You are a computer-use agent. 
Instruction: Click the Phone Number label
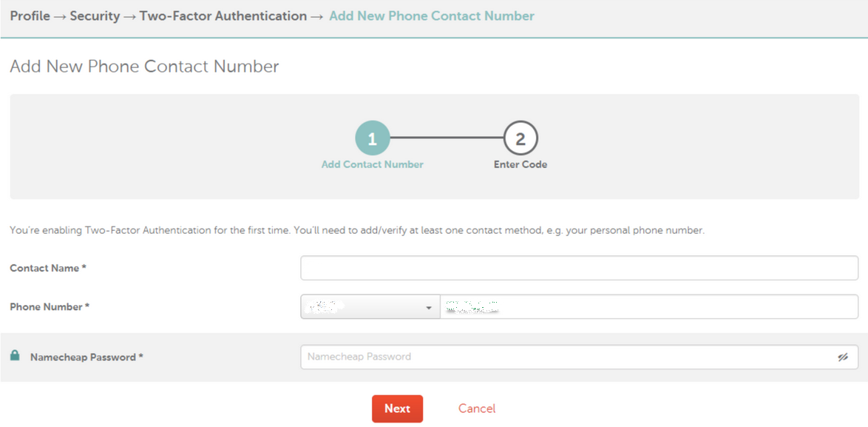coord(50,306)
